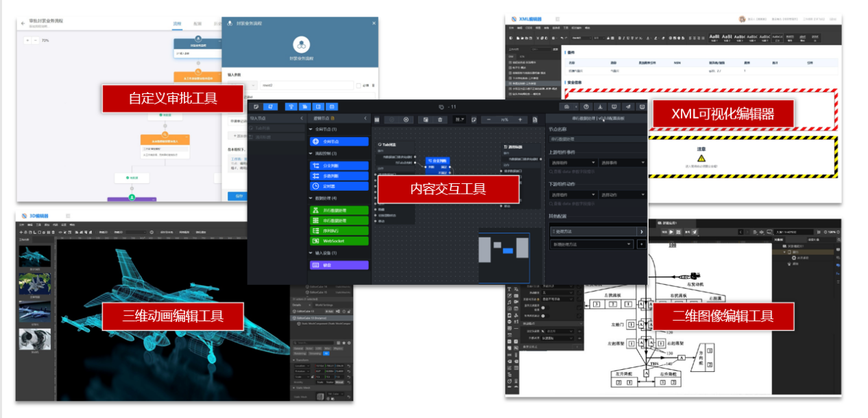Switch to the 配置 tab in the approval window
This screenshot has width=868, height=418.
click(197, 23)
